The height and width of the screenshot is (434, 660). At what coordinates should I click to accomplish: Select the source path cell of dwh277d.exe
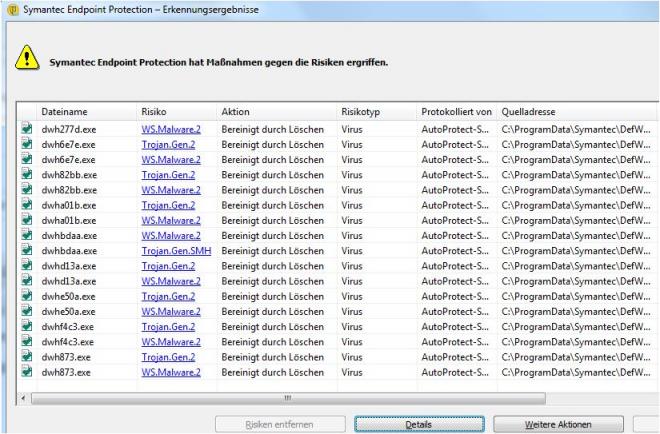[576, 129]
